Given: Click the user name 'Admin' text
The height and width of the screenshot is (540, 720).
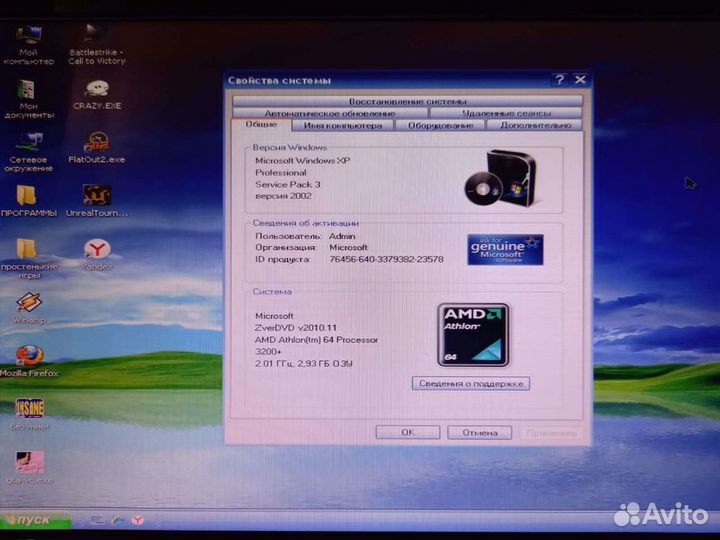Looking at the screenshot, I should [x=342, y=236].
